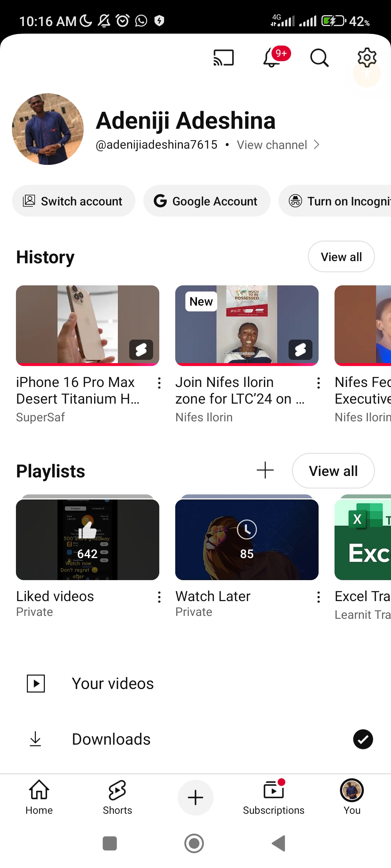Switch to the Subscriptions tab

coord(274,797)
